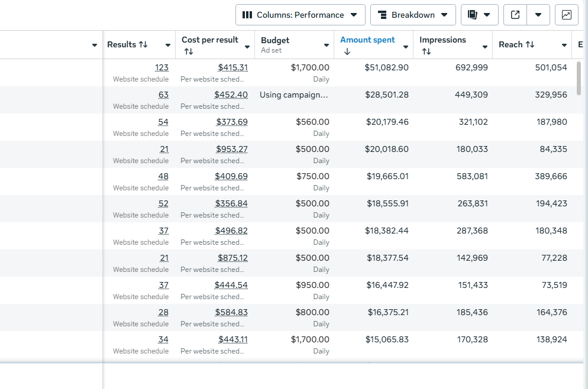Open the Columns: Performance dropdown
The width and height of the screenshot is (588, 389).
point(300,15)
